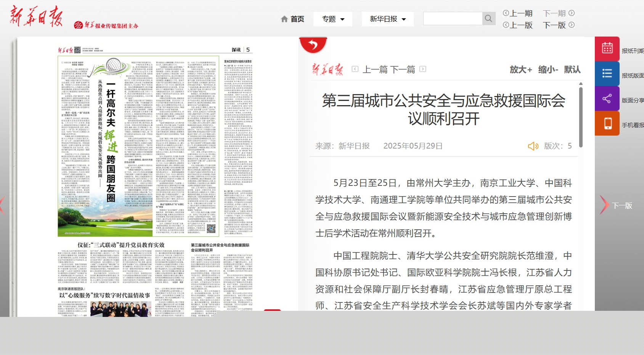Shrink article text with 缩小-

click(548, 70)
